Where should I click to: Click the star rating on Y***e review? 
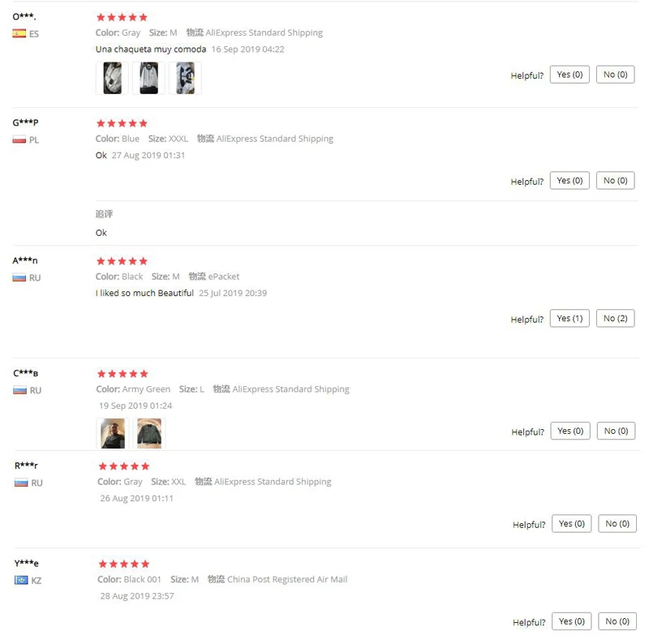pos(124,564)
